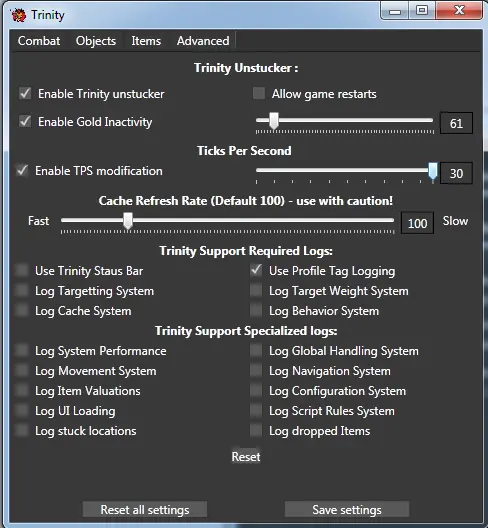
Task: Enable Allow game restarts
Action: click(x=259, y=94)
